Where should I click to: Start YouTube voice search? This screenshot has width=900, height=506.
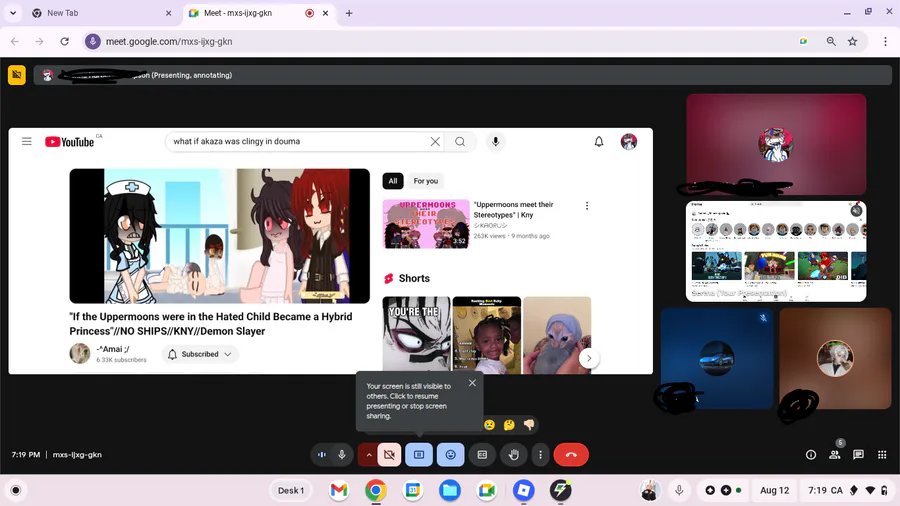pos(495,142)
